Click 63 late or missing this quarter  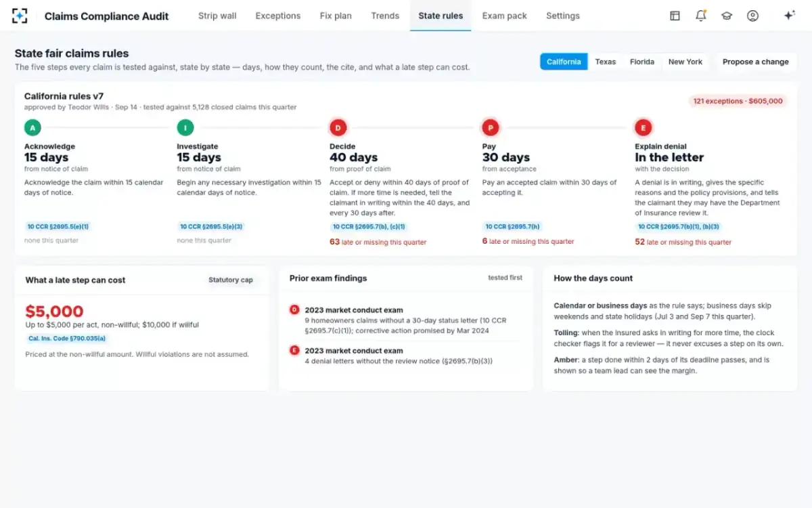pyautogui.click(x=378, y=242)
